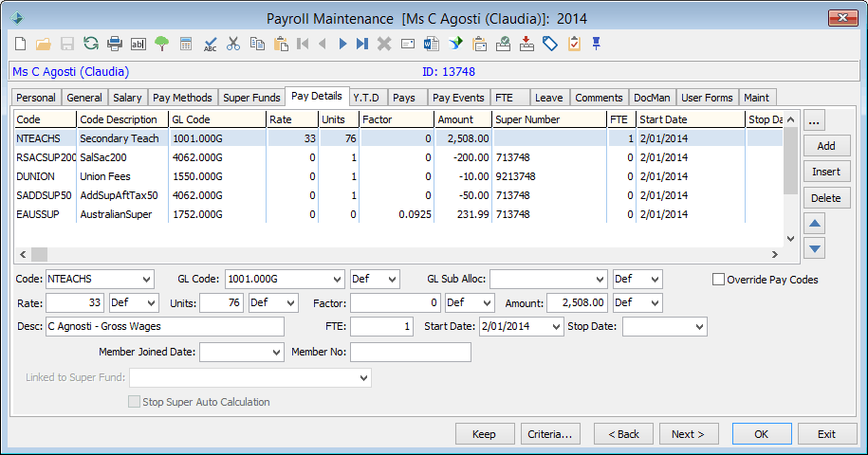Click the blue and green arrow icon
Viewport: 868px width, 455px height.
[x=455, y=43]
